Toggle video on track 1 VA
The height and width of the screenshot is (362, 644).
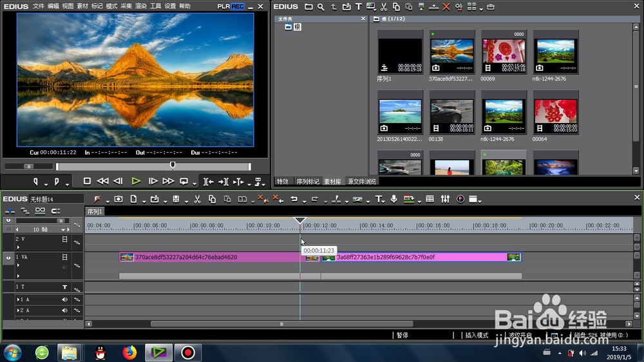(x=64, y=257)
